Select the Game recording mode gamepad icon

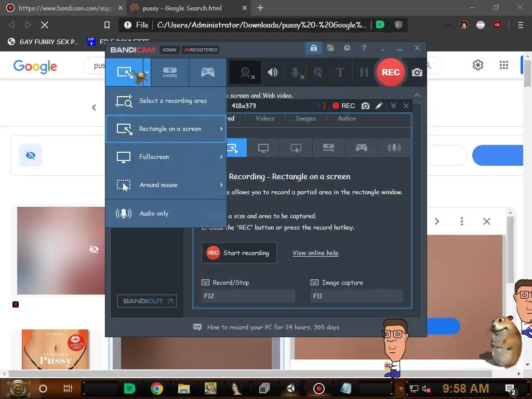point(207,72)
